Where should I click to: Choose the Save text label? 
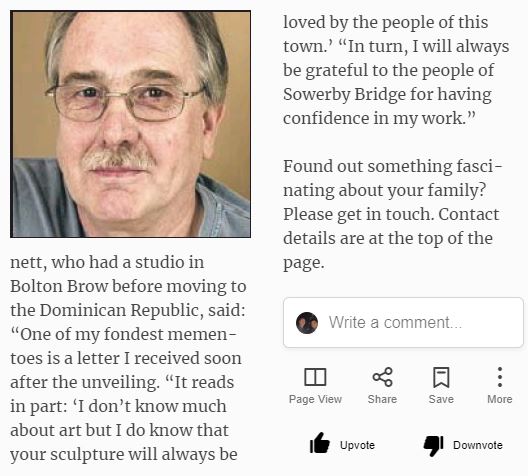[441, 399]
